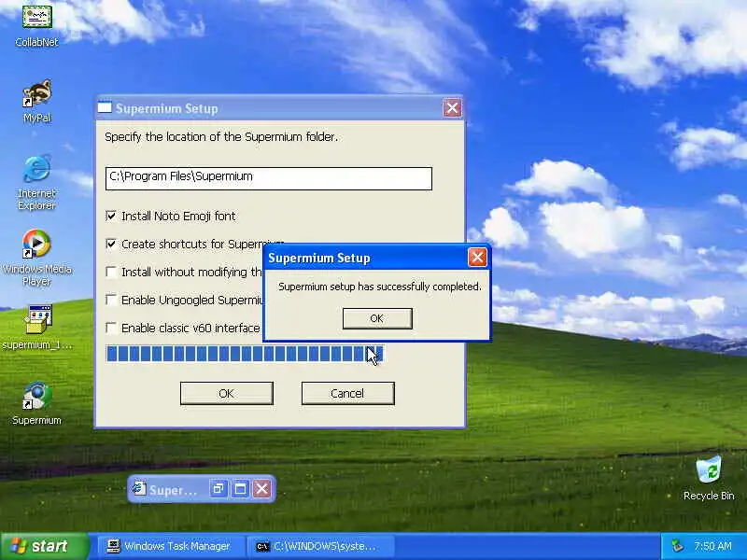Click Cancel in the setup window
The image size is (747, 560).
click(347, 393)
